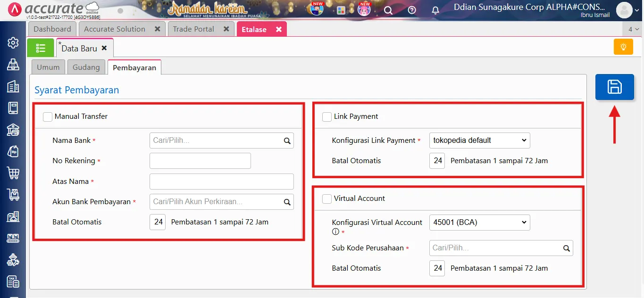The height and width of the screenshot is (298, 644).
Task: Switch to the Trade Portal tab
Action: click(x=194, y=29)
